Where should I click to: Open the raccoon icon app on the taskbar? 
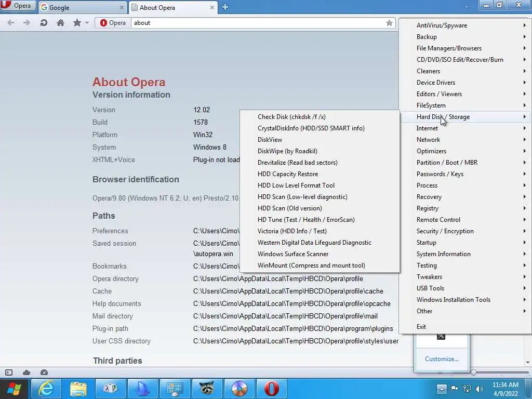coord(207,389)
